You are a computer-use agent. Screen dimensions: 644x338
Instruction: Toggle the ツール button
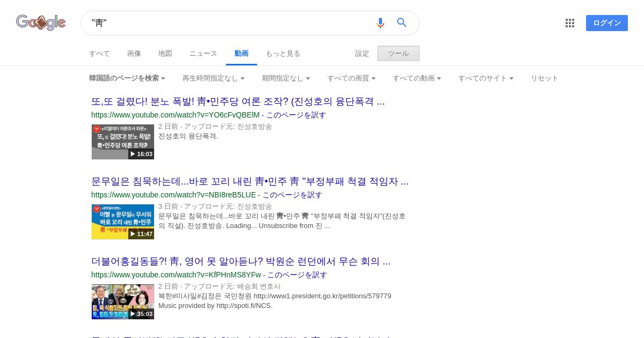pyautogui.click(x=398, y=54)
